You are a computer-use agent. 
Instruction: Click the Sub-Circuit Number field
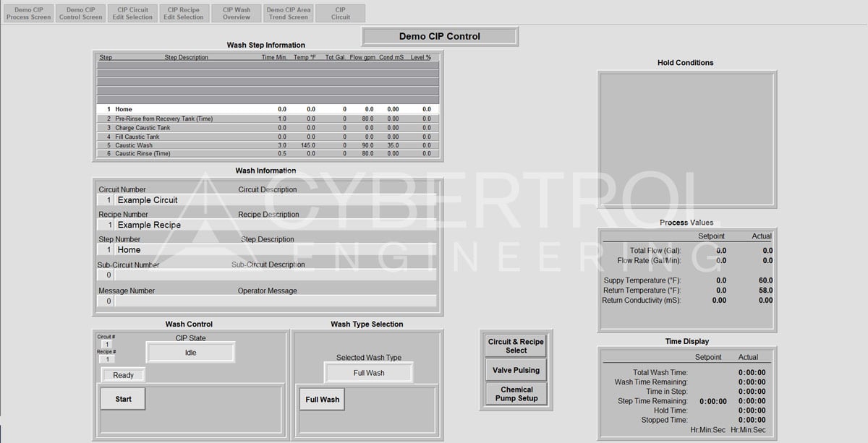pos(107,275)
